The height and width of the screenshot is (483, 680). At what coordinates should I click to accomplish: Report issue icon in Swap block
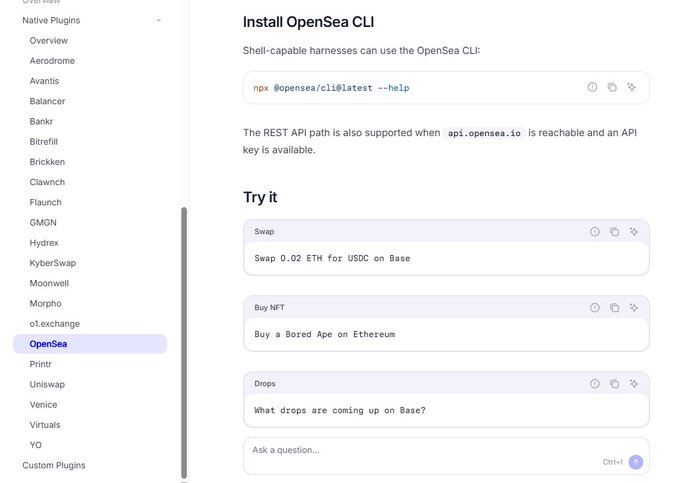595,232
